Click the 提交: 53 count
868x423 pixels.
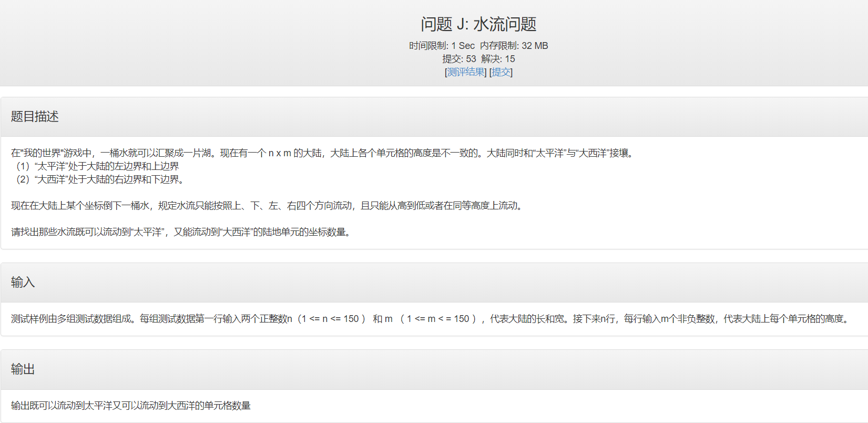pyautogui.click(x=459, y=59)
